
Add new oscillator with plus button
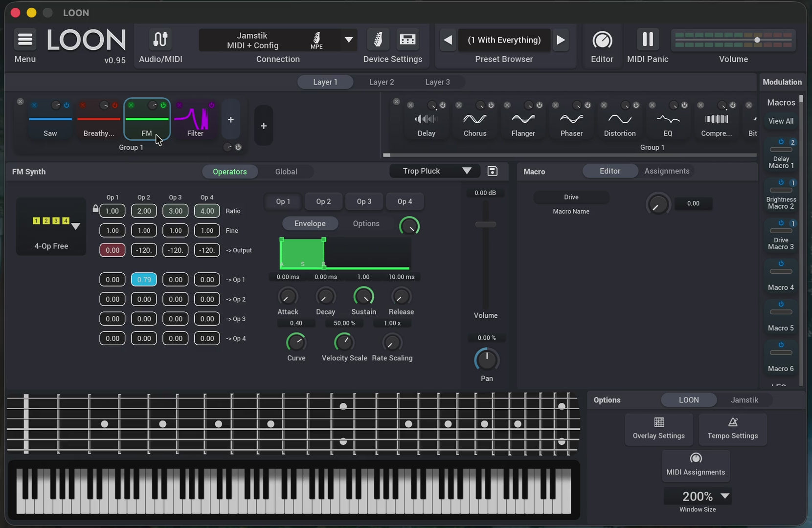[x=230, y=120]
